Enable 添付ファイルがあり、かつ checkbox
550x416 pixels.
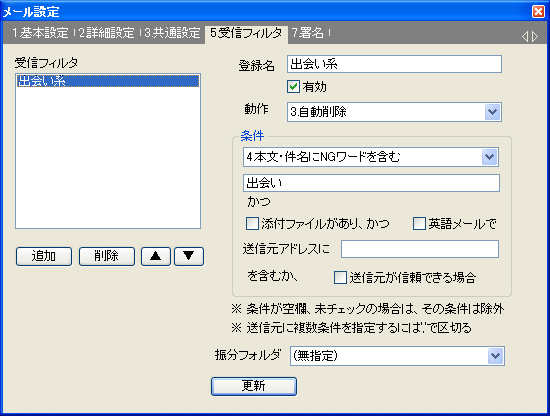click(x=252, y=223)
